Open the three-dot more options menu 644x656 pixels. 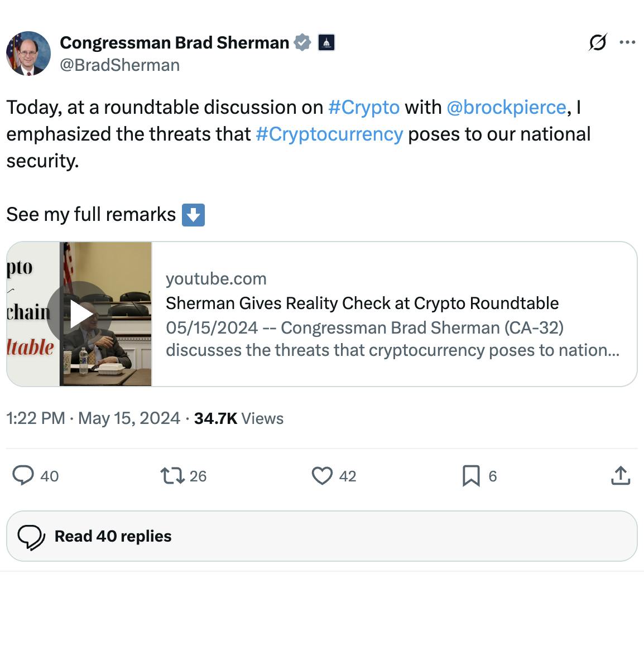point(628,42)
